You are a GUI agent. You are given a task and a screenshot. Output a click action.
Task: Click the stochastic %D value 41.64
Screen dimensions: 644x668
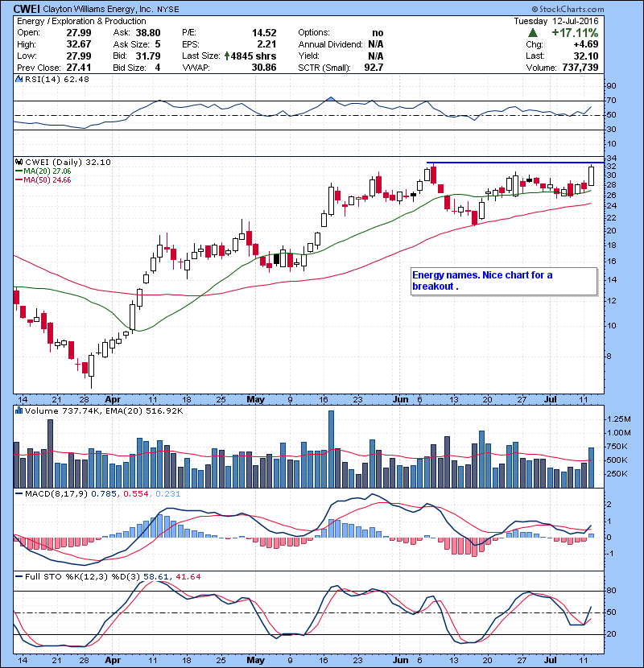tap(188, 576)
